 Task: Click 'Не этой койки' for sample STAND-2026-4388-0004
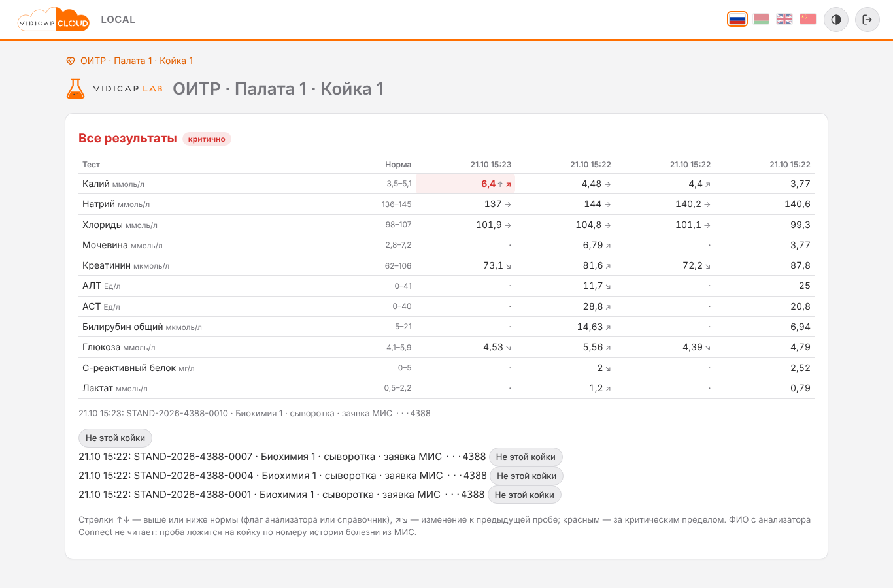click(x=526, y=476)
